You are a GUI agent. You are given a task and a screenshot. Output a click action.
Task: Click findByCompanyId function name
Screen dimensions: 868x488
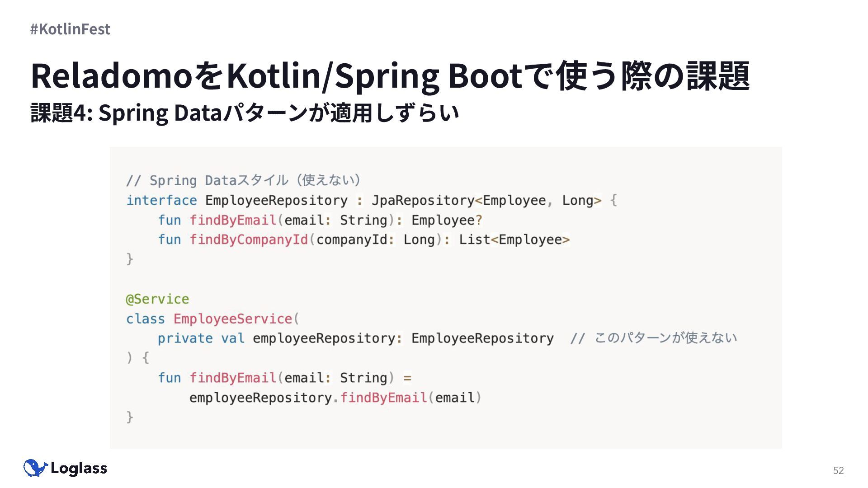pos(249,239)
